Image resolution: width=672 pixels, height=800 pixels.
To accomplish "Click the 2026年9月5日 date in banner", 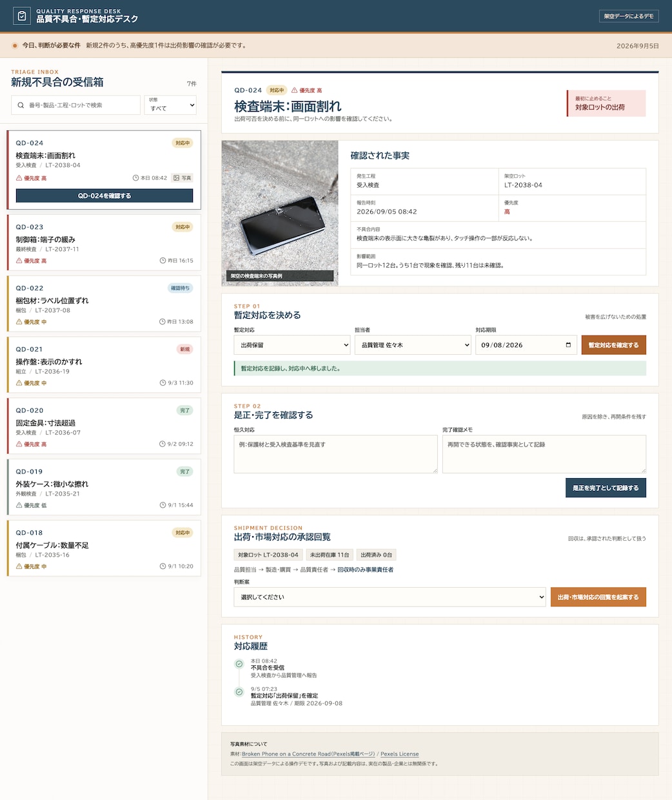I will coord(638,46).
